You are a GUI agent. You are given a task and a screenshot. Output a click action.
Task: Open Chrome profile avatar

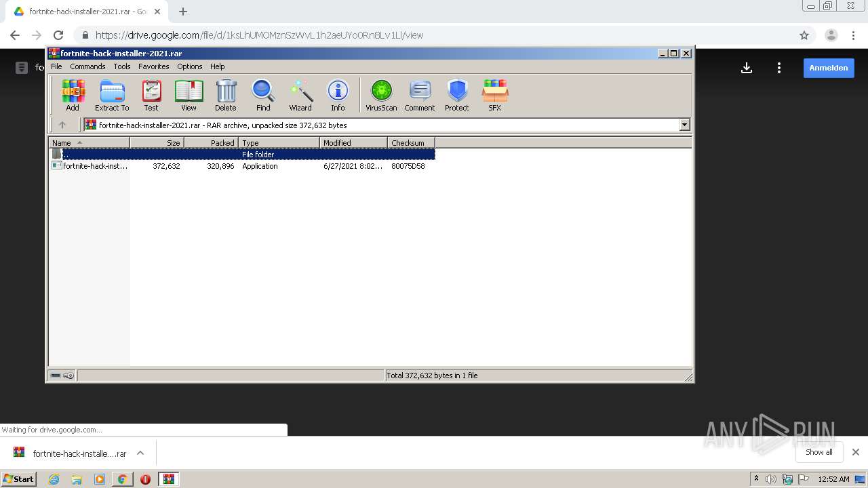point(831,35)
